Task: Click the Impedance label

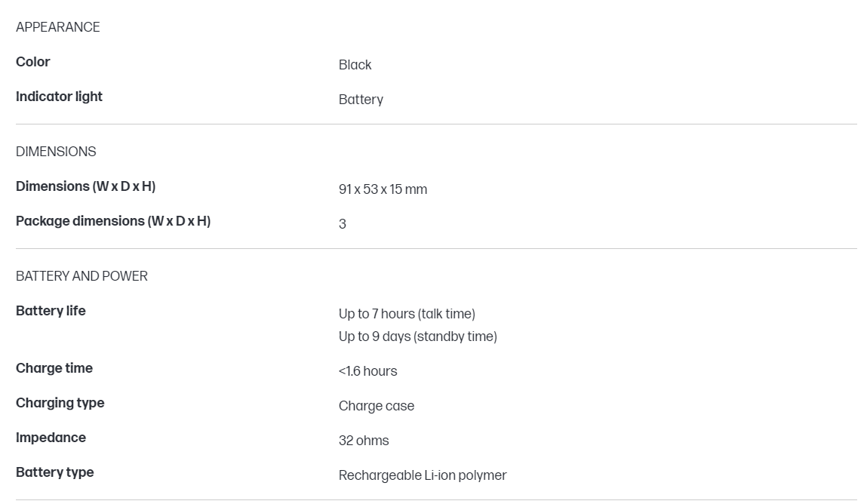Action: tap(51, 438)
